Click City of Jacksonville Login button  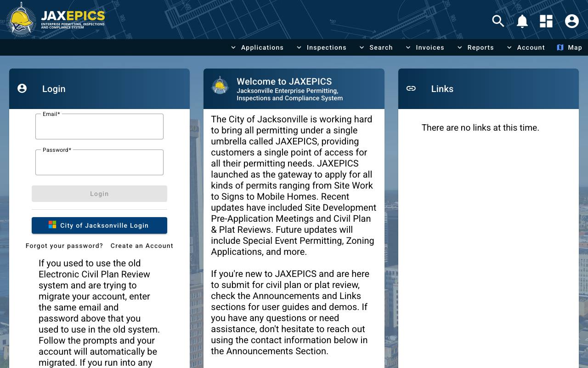point(99,225)
